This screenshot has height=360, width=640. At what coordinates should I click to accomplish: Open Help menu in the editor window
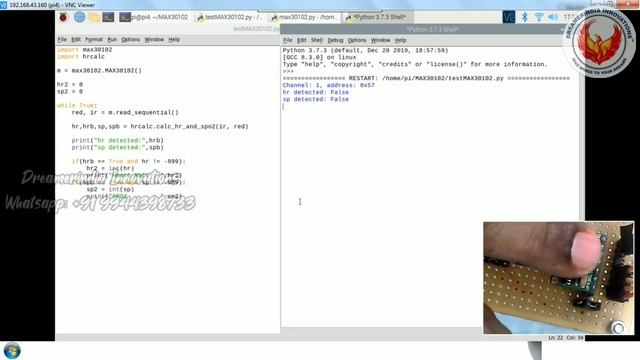click(174, 40)
